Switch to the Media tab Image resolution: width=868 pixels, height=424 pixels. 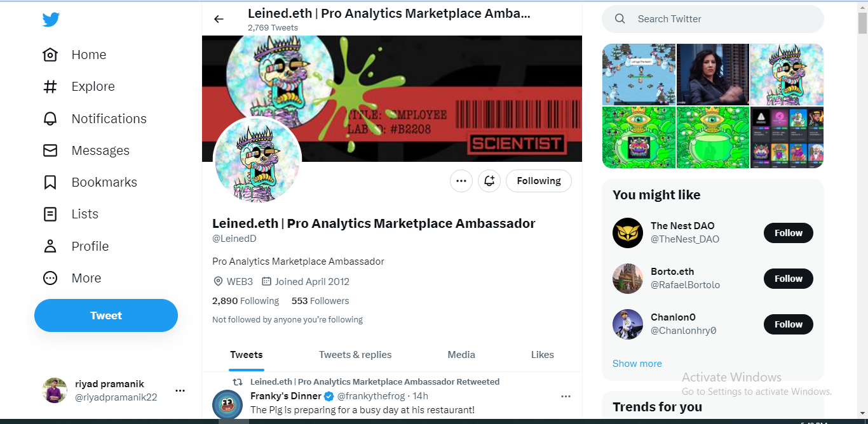461,355
